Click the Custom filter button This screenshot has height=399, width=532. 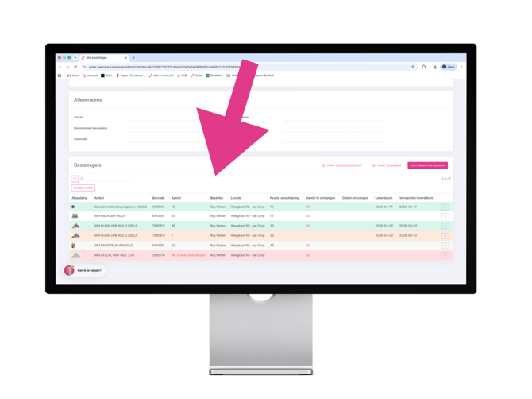[83, 188]
